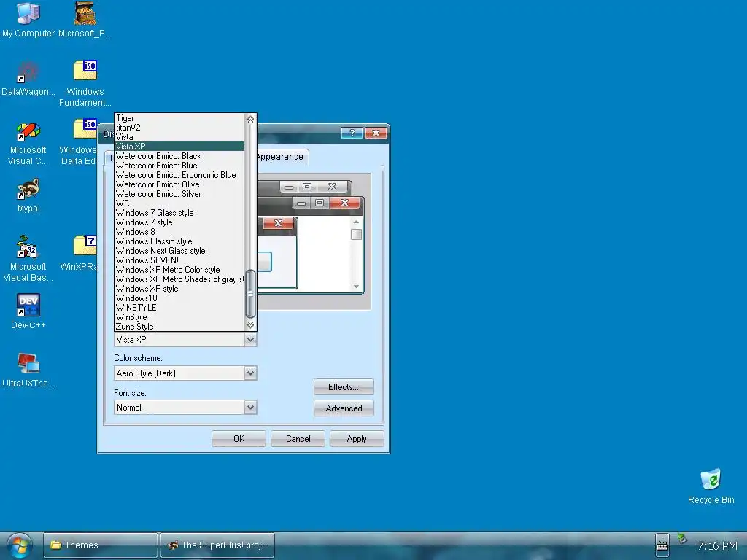Select the uppercase WINSTYLE entry
This screenshot has width=747, height=560.
pos(179,308)
